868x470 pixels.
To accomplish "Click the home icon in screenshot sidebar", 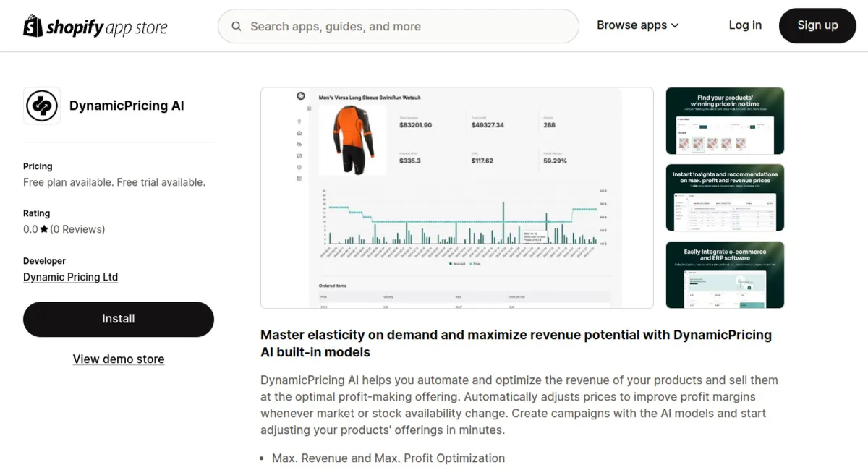I will tap(299, 133).
